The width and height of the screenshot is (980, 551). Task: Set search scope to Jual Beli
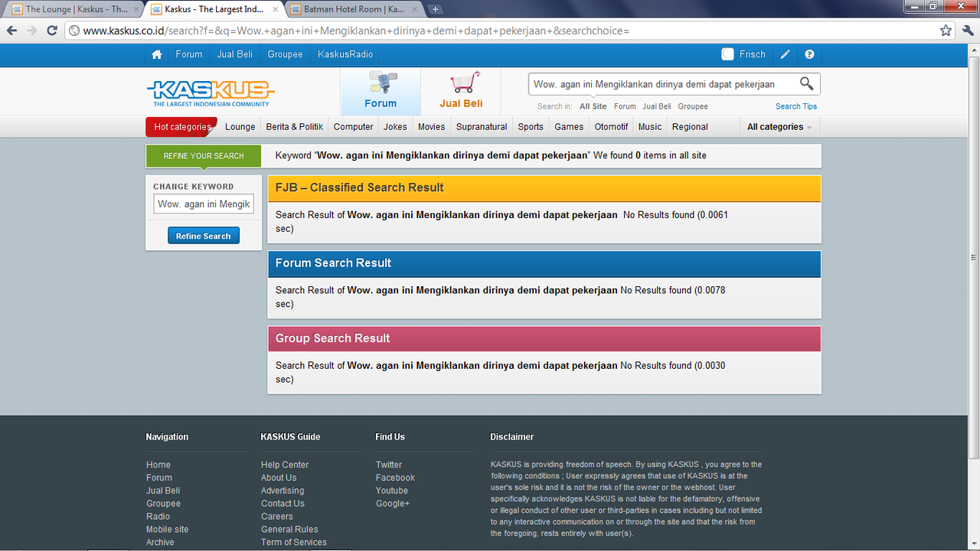(657, 106)
